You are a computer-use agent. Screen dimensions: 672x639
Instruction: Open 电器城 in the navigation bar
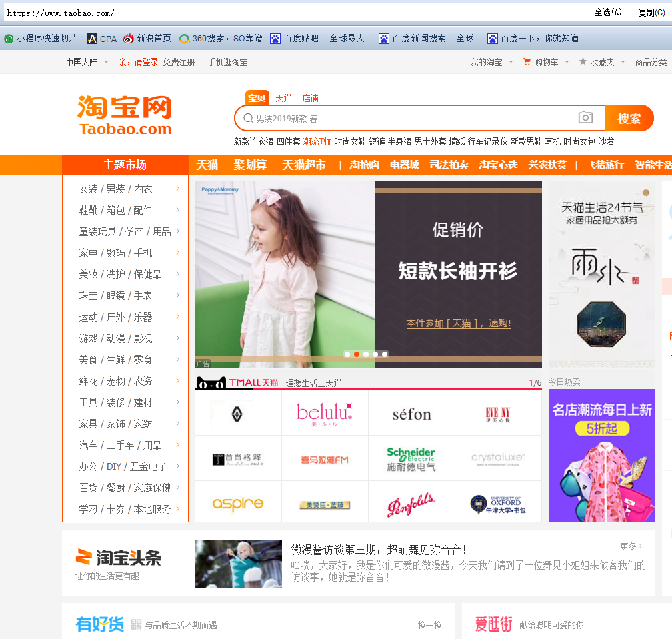point(404,165)
